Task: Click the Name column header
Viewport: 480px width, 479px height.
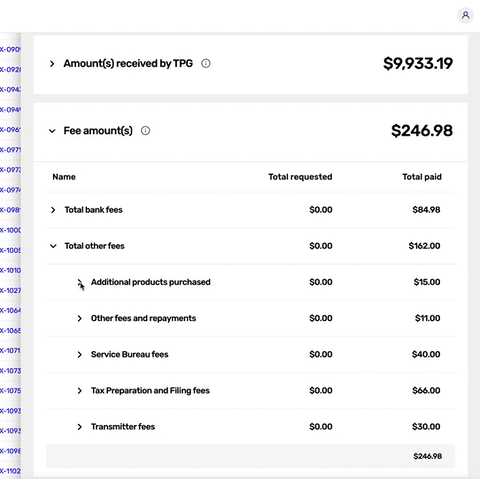Action: 64,177
